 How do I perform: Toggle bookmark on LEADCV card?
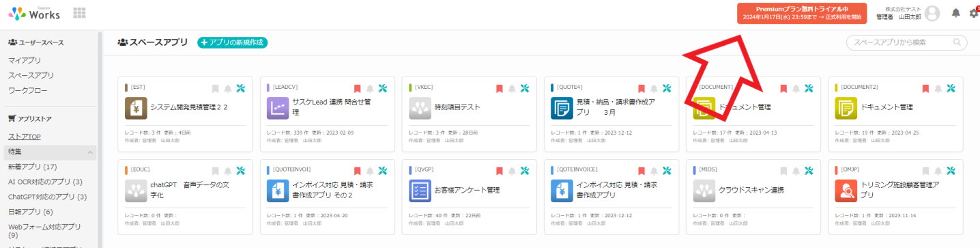pyautogui.click(x=358, y=88)
